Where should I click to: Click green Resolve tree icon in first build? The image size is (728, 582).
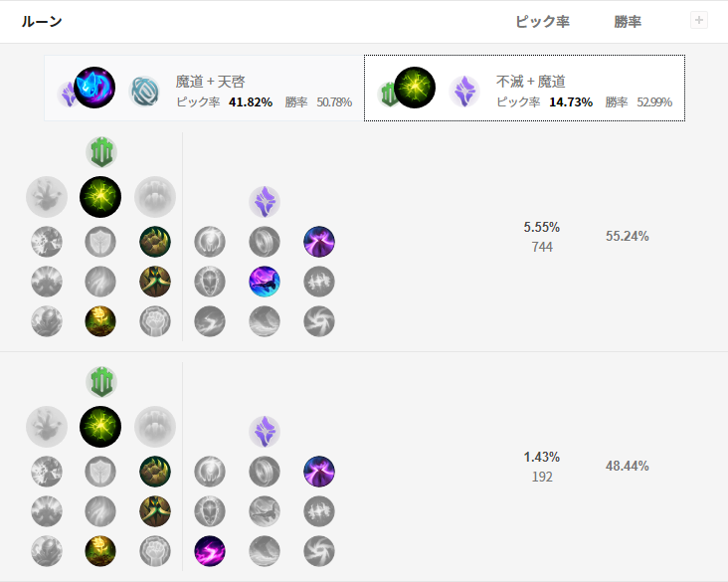(101, 152)
